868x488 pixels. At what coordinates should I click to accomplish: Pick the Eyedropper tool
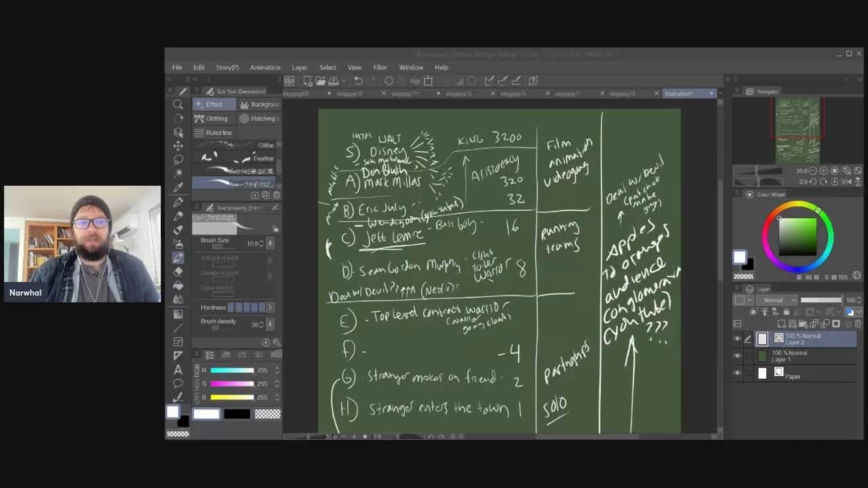[x=178, y=188]
